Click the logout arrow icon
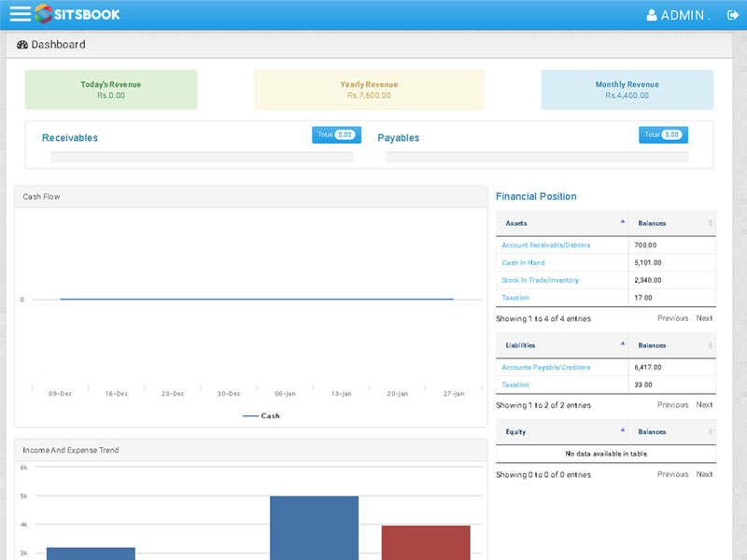747x560 pixels. tap(732, 15)
